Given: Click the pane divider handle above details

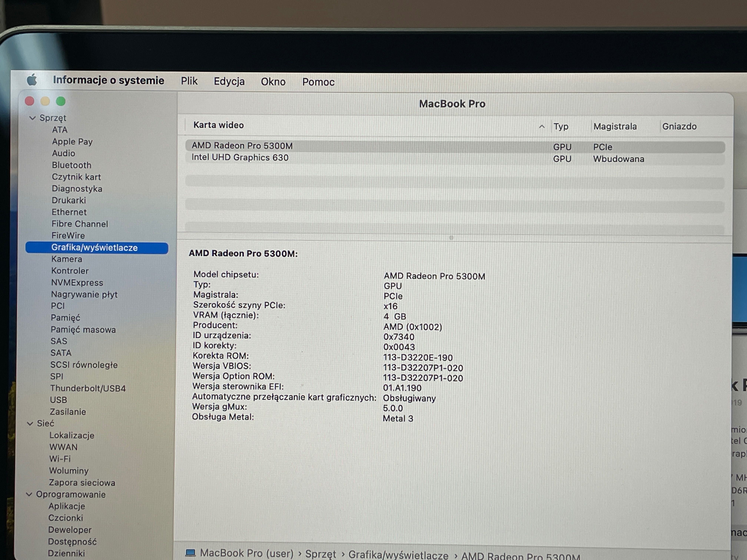Looking at the screenshot, I should pos(451,238).
